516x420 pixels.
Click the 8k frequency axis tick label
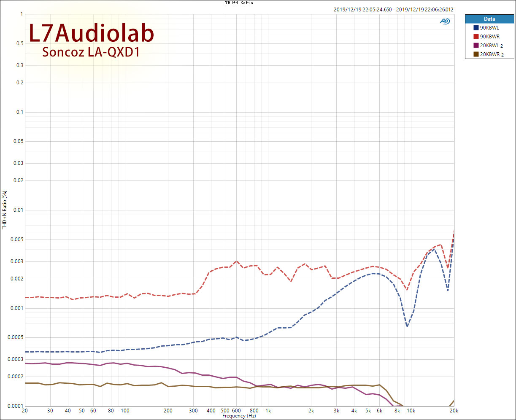397,411
